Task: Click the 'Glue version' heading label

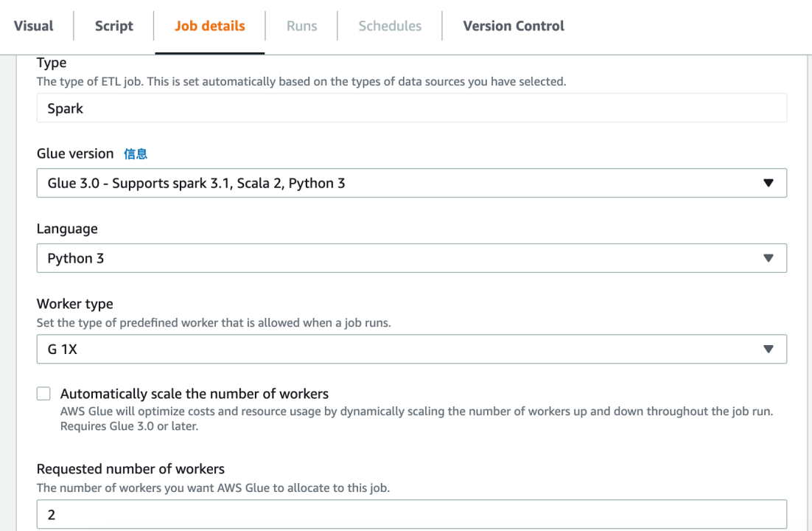Action: (x=75, y=153)
